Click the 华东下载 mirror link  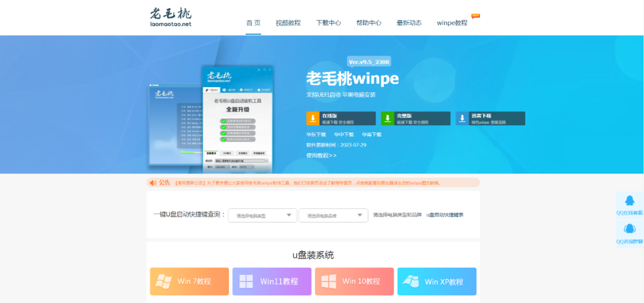(x=316, y=134)
